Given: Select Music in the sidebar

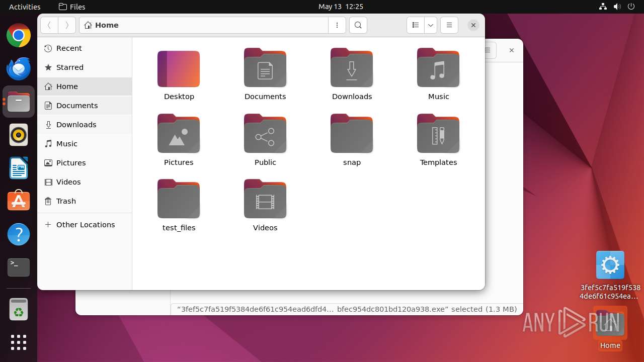Looking at the screenshot, I should click(x=85, y=144).
